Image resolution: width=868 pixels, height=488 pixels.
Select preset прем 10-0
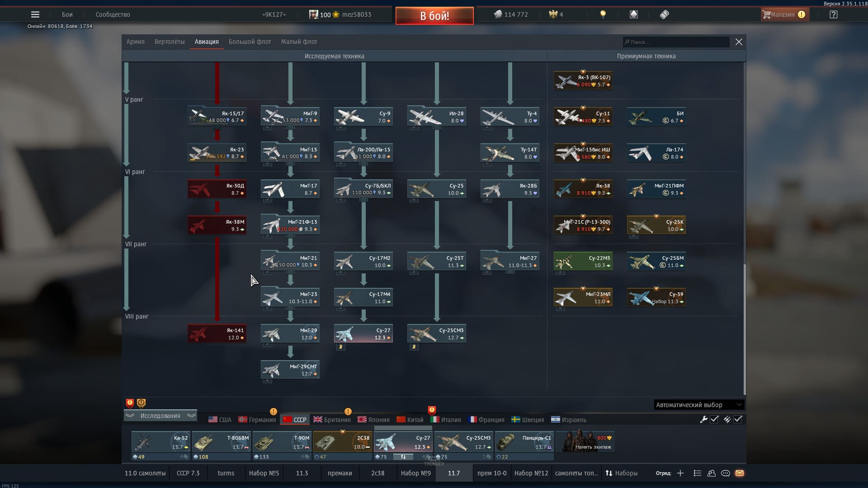[492, 473]
